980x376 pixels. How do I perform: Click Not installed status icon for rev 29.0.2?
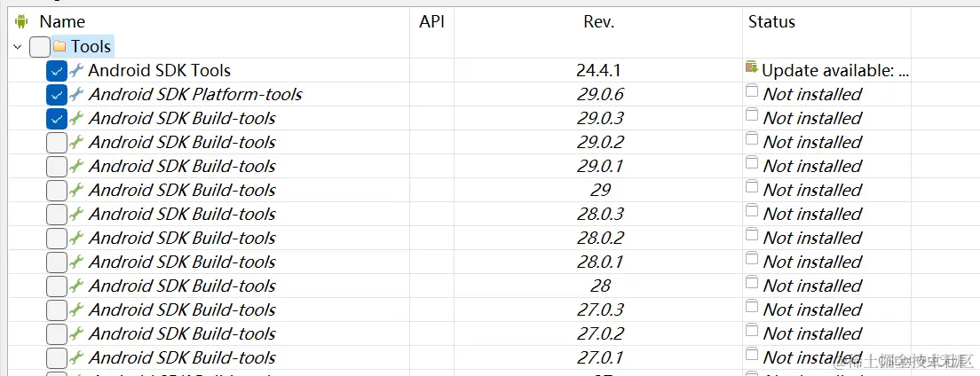(x=752, y=139)
